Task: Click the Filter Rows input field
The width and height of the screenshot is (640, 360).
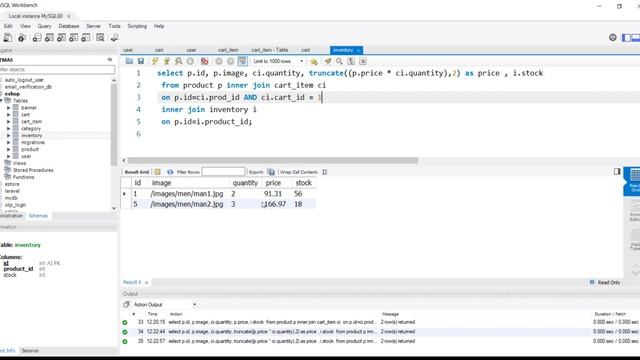Action: tap(223, 172)
